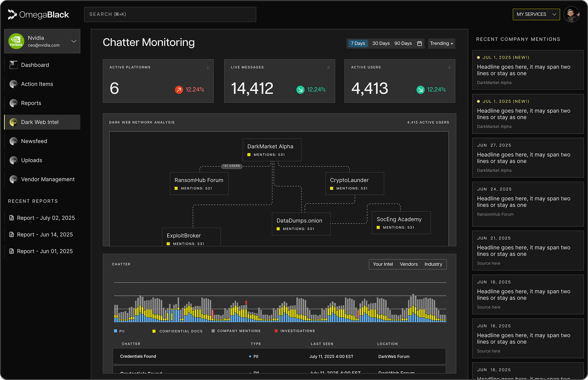Screen dimensions: 588x380
Task: Open the user profile avatar
Action: coord(571,14)
